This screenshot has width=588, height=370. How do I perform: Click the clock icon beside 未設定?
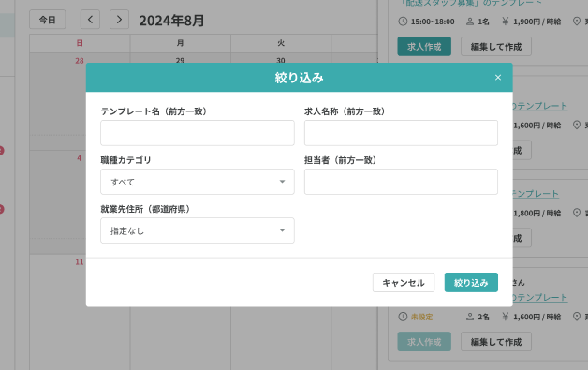click(403, 317)
